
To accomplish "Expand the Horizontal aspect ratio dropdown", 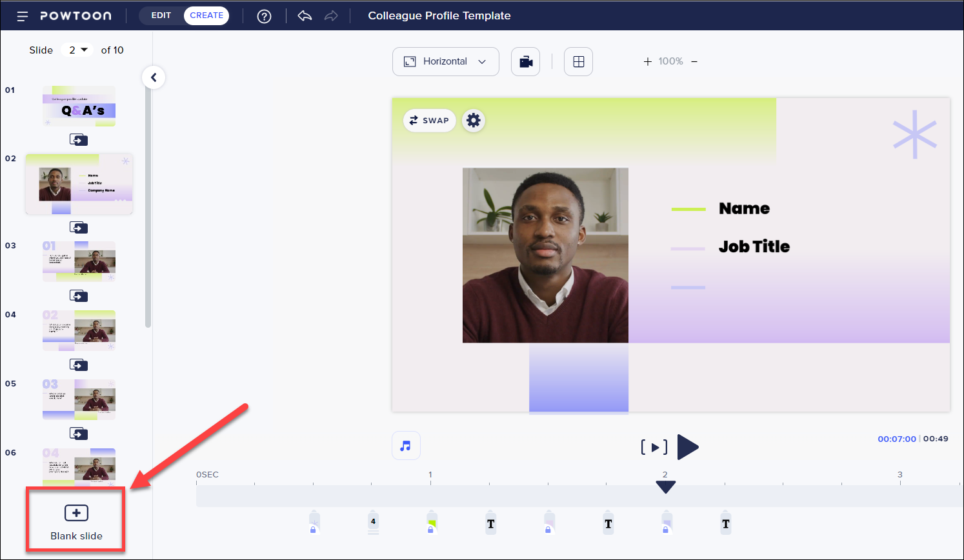I will 445,62.
